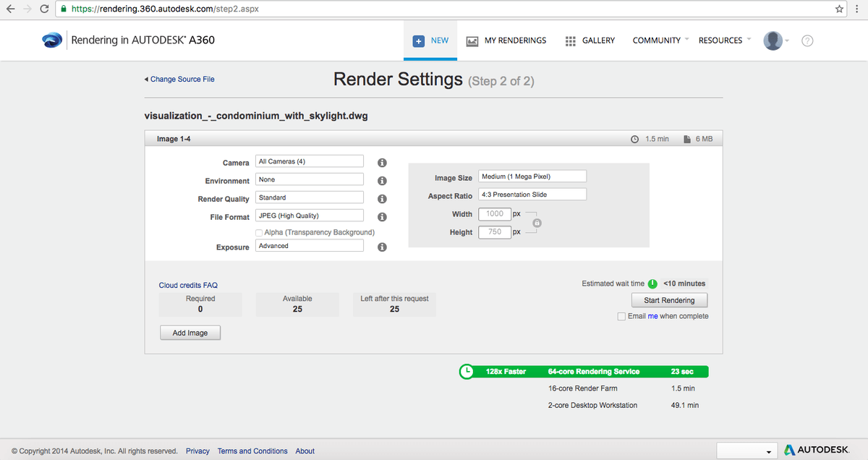Viewport: 868px width, 460px height.
Task: Click the Width field showing 1000
Action: pos(495,214)
